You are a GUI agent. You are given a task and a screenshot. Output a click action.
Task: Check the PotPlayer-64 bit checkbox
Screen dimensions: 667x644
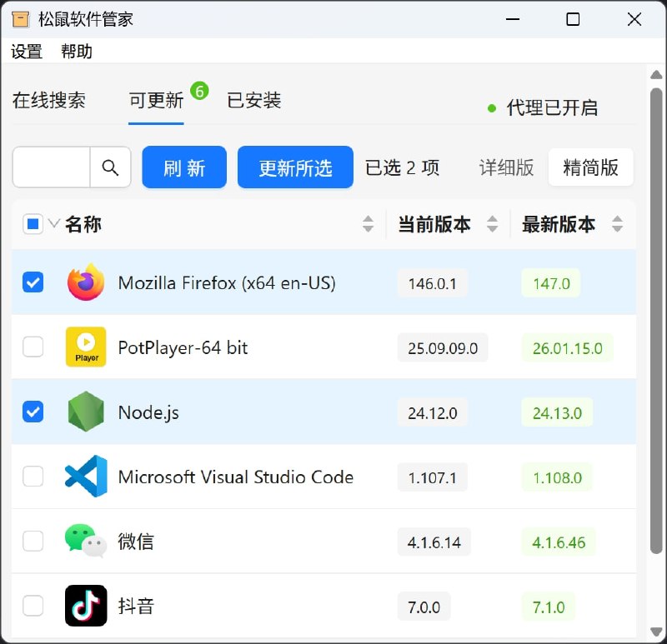33,347
